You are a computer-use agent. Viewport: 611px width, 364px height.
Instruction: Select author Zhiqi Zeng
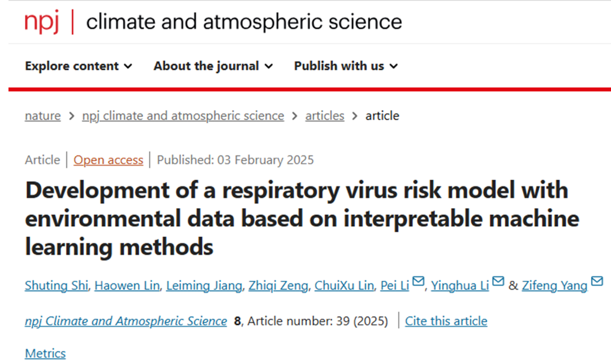tap(278, 285)
